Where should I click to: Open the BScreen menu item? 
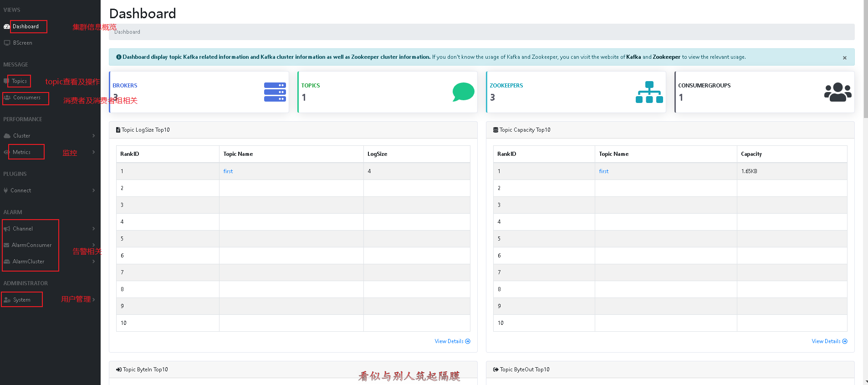coord(23,43)
